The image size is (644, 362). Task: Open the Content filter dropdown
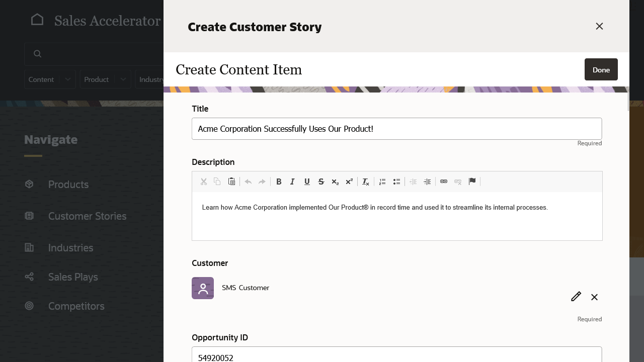tap(50, 79)
